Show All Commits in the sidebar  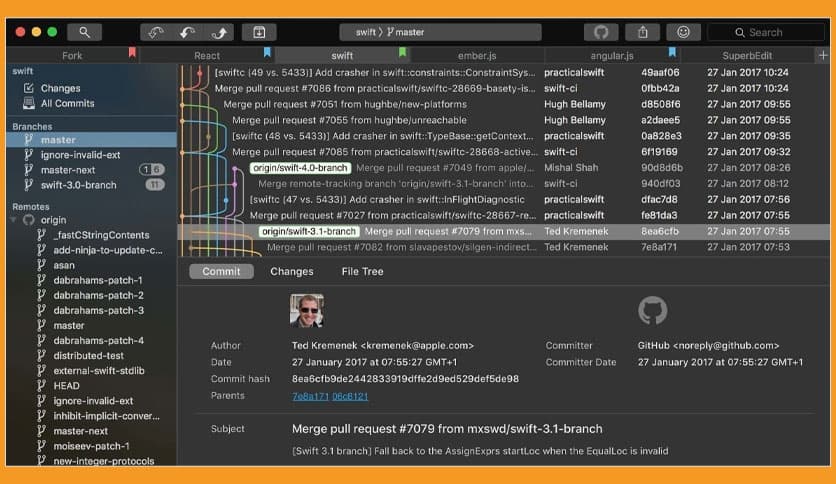click(x=67, y=103)
